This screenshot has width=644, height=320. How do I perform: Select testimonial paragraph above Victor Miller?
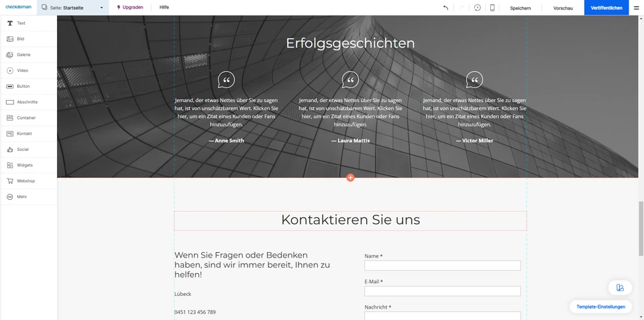(474, 112)
